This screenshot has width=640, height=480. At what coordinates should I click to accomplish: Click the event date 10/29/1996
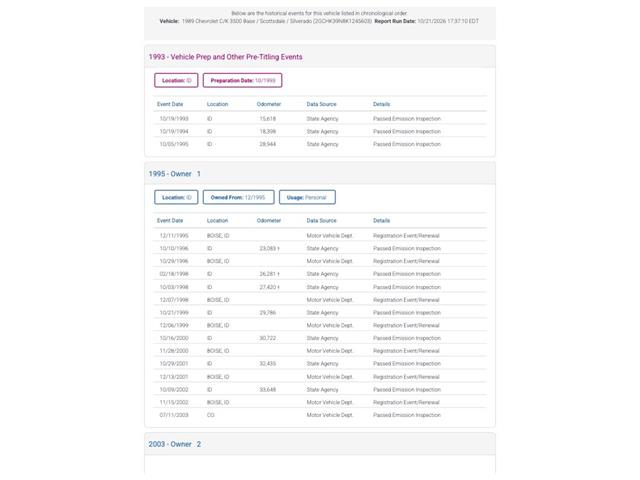(174, 261)
